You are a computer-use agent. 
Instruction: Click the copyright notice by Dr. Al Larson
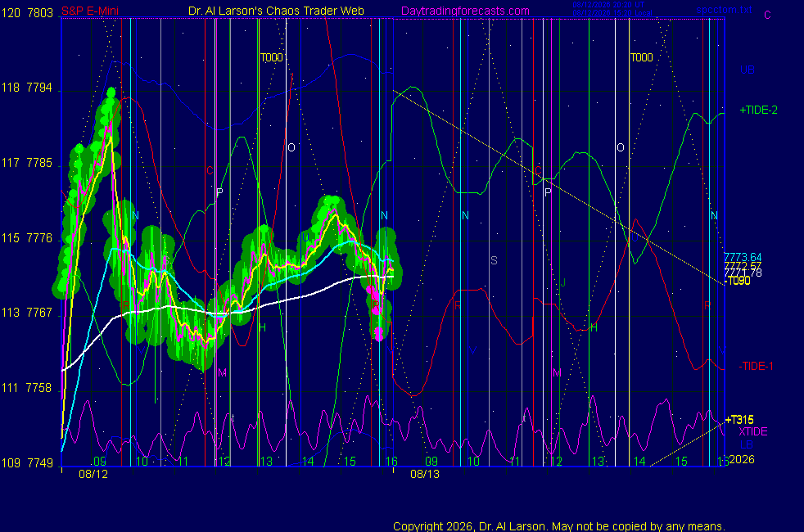tap(559, 526)
